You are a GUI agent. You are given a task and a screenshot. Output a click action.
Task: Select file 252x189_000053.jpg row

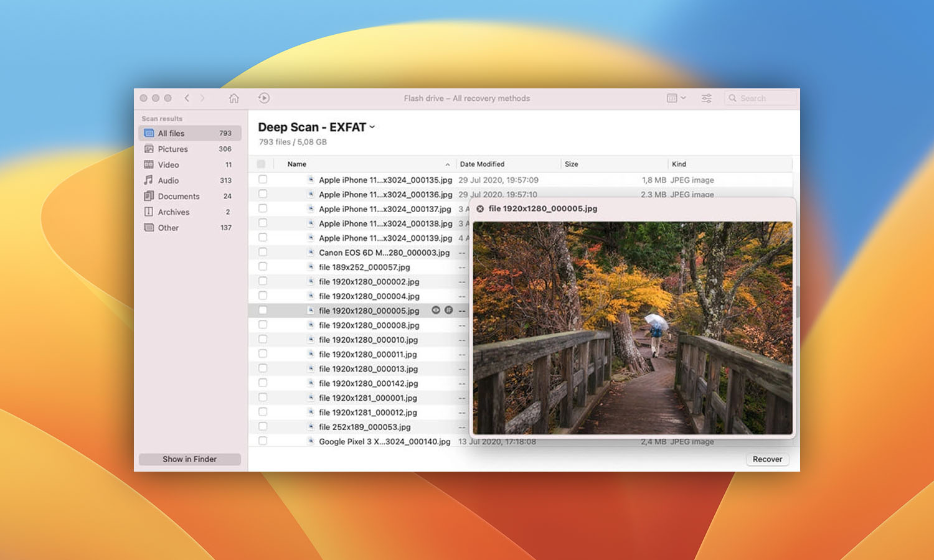359,427
